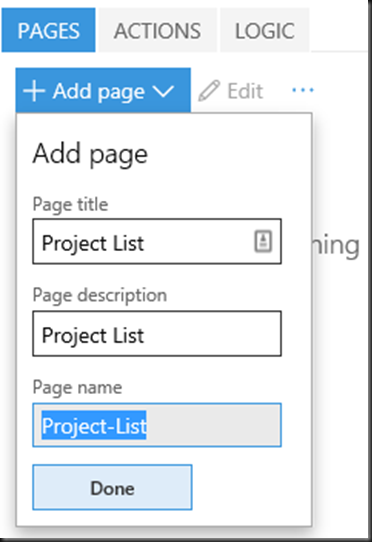Image resolution: width=372 pixels, height=542 pixels.
Task: Click the Add page popup heading
Action: pos(90,154)
